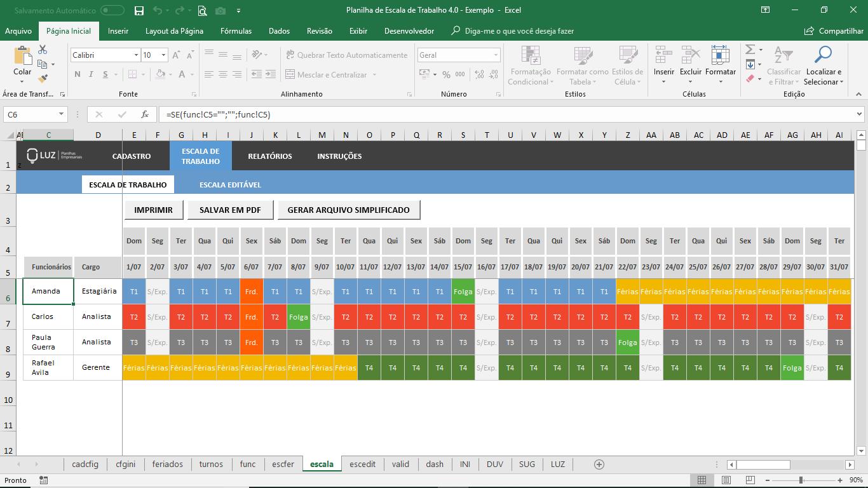The height and width of the screenshot is (488, 868).
Task: Click the font color A icon
Action: [182, 74]
